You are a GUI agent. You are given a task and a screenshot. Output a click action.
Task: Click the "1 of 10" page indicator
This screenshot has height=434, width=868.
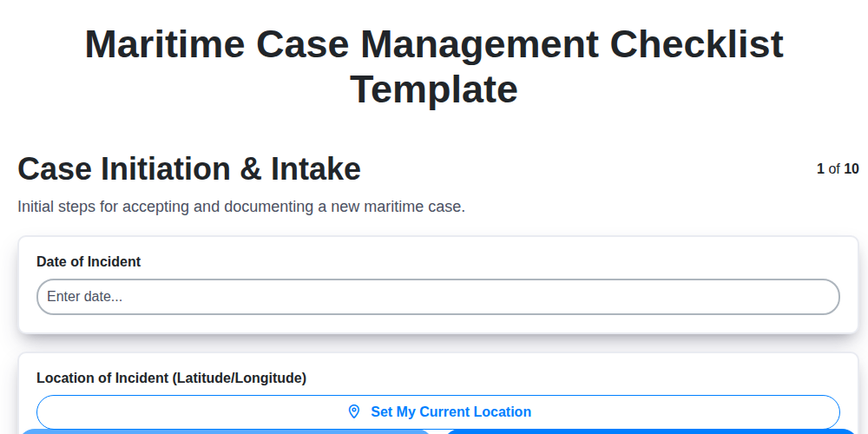click(x=838, y=168)
